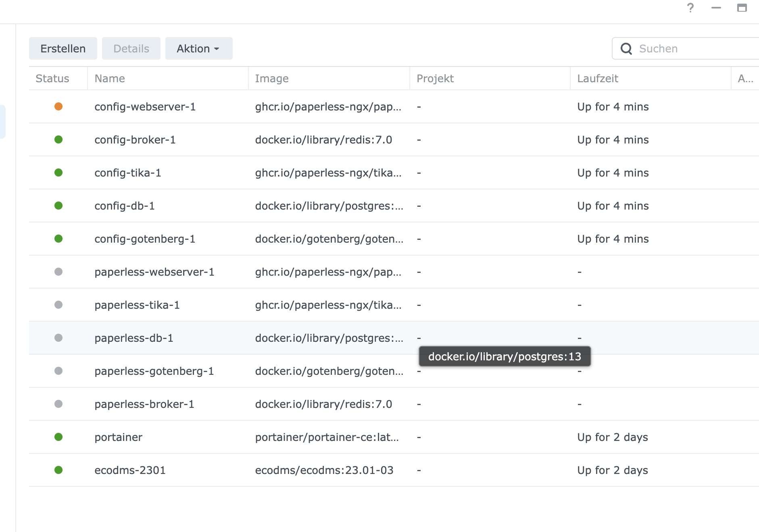Screen dimensions: 759x532
Task: Click the help question mark icon
Action: (690, 8)
